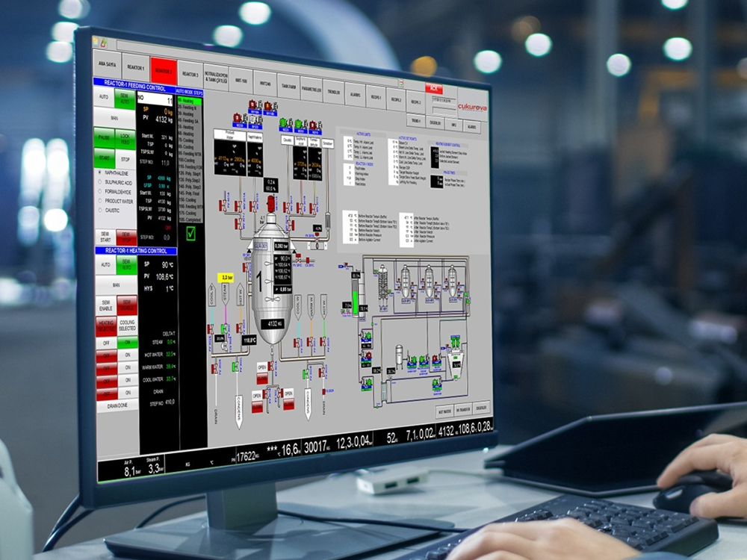Click the red ACK alarm button

pyautogui.click(x=434, y=88)
